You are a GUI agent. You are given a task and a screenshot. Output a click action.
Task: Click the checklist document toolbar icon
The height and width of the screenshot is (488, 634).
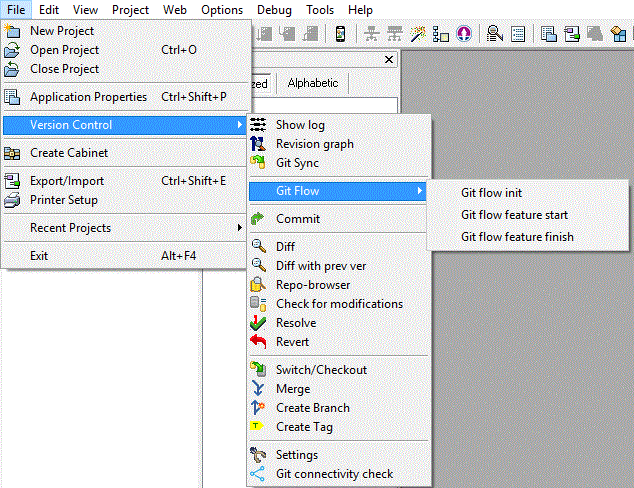[x=518, y=34]
